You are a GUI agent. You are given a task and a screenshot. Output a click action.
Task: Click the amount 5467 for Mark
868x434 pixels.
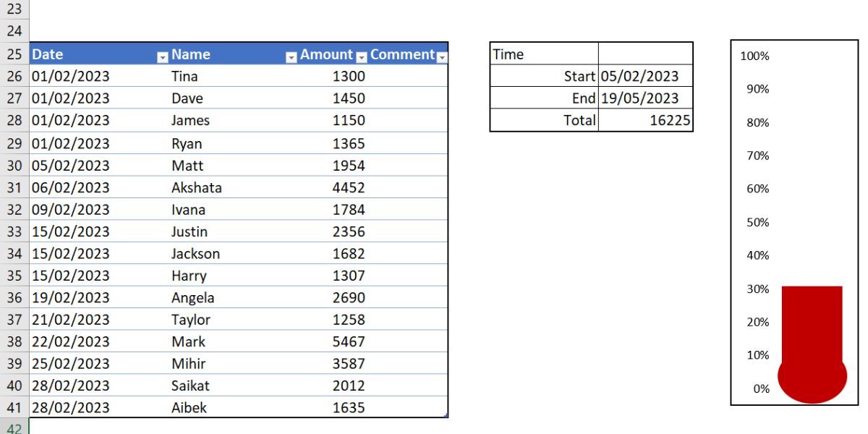pyautogui.click(x=349, y=341)
